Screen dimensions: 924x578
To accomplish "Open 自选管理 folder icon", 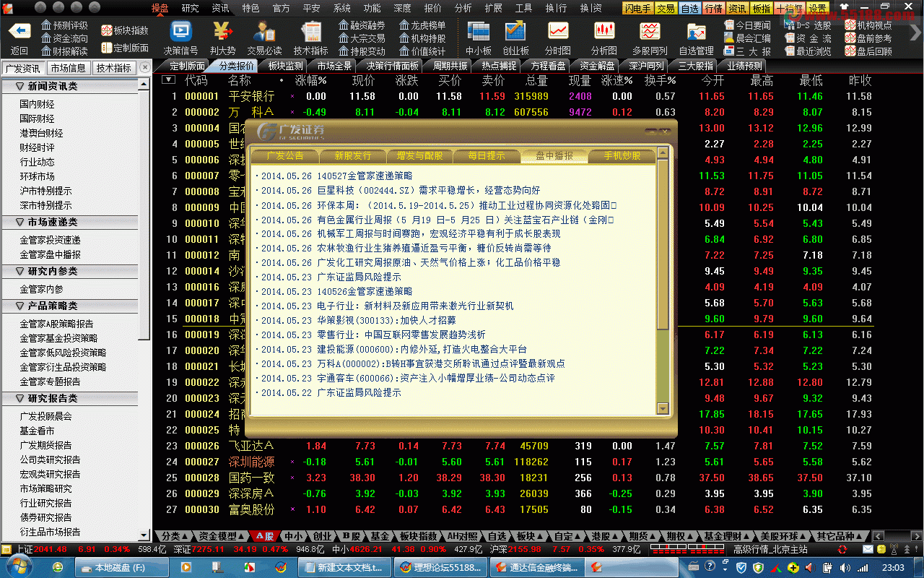I will 697,33.
